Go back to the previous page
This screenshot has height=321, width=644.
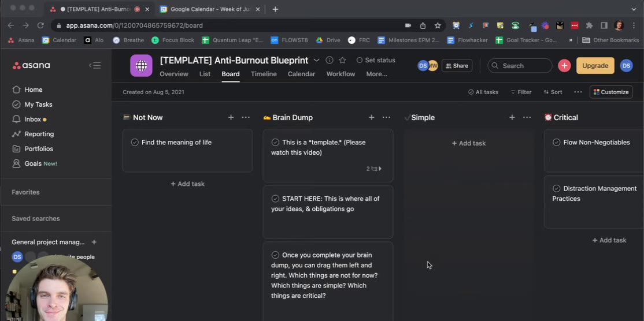point(10,25)
